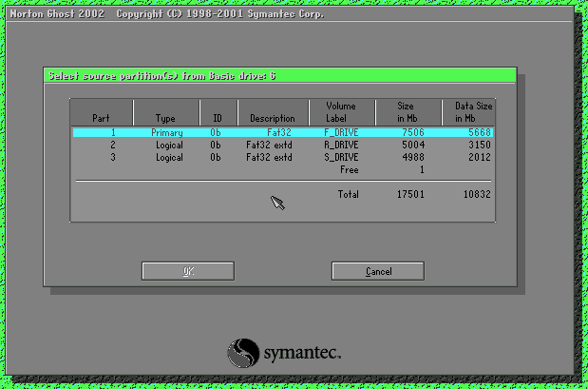
Task: Click the ID column header
Action: point(217,118)
